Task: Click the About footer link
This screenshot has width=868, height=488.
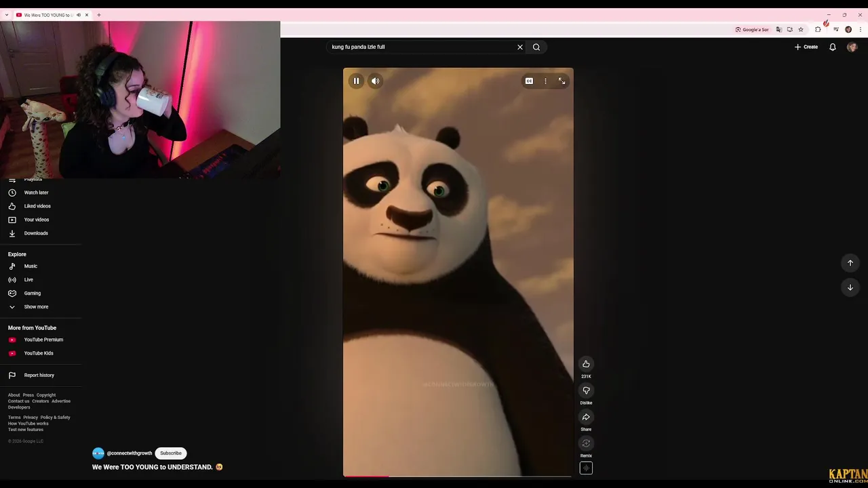Action: pyautogui.click(x=14, y=395)
